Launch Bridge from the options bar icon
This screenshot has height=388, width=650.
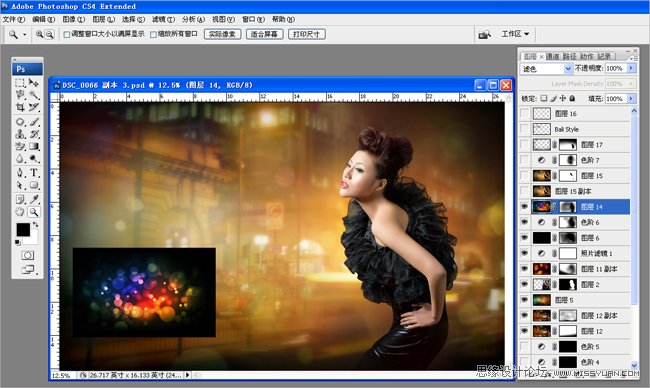click(484, 35)
